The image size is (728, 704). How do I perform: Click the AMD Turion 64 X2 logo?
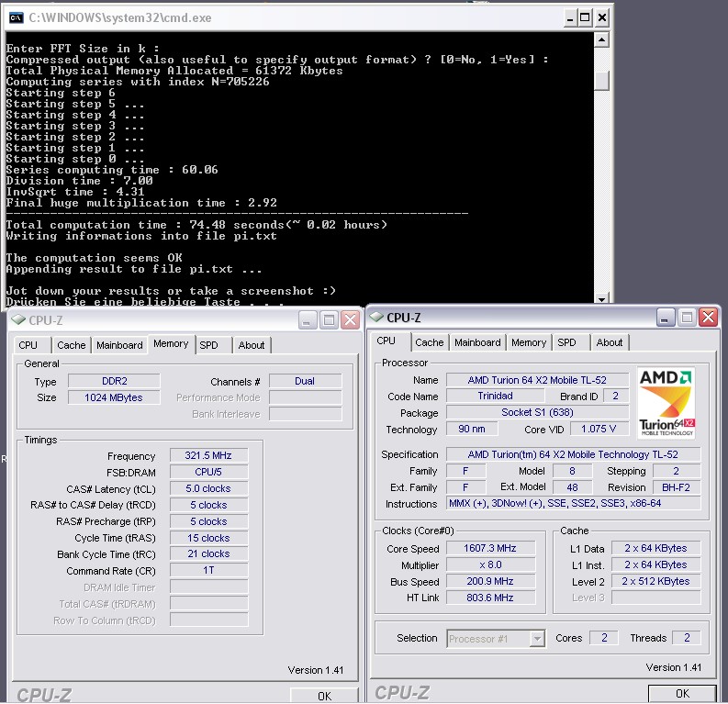tap(666, 403)
